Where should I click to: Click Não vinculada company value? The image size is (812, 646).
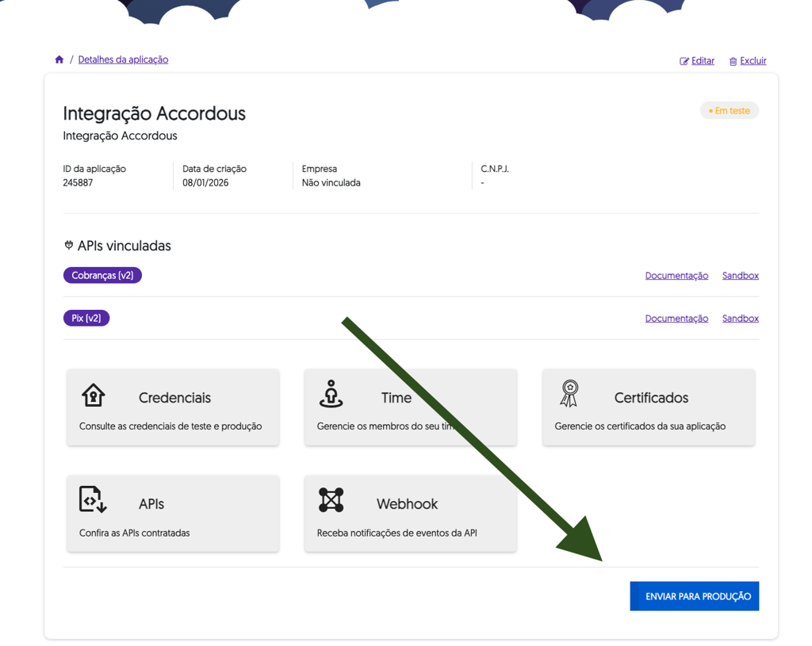[x=331, y=183]
